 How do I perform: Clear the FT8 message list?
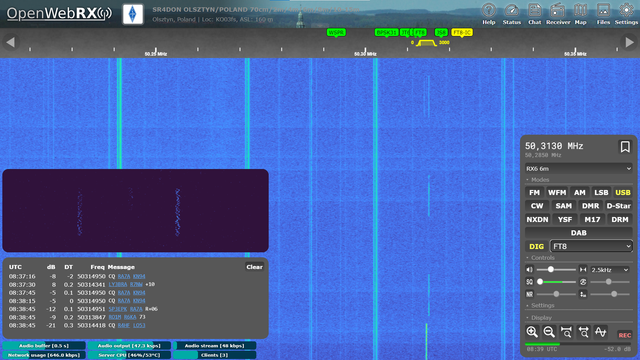[x=254, y=267]
